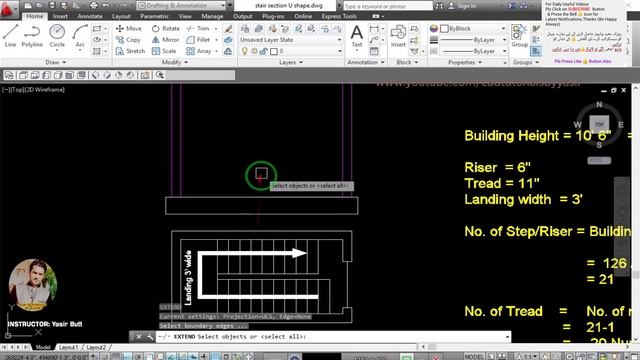The image size is (640, 360).
Task: Click the command line customize wrench icon
Action: [150, 337]
